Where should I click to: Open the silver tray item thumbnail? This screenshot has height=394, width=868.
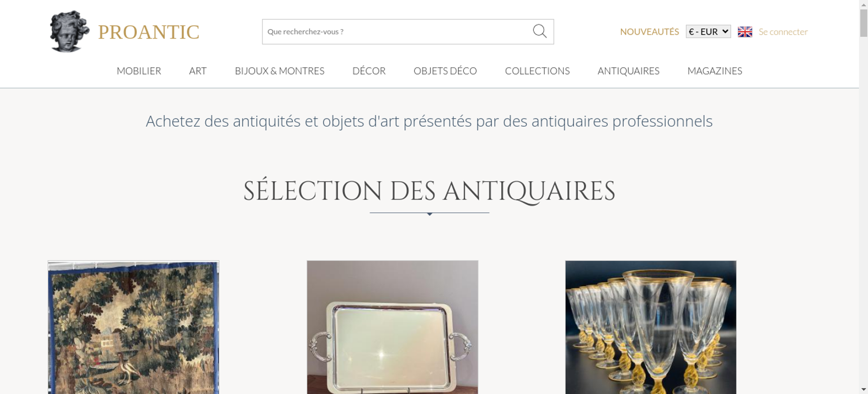(392, 327)
